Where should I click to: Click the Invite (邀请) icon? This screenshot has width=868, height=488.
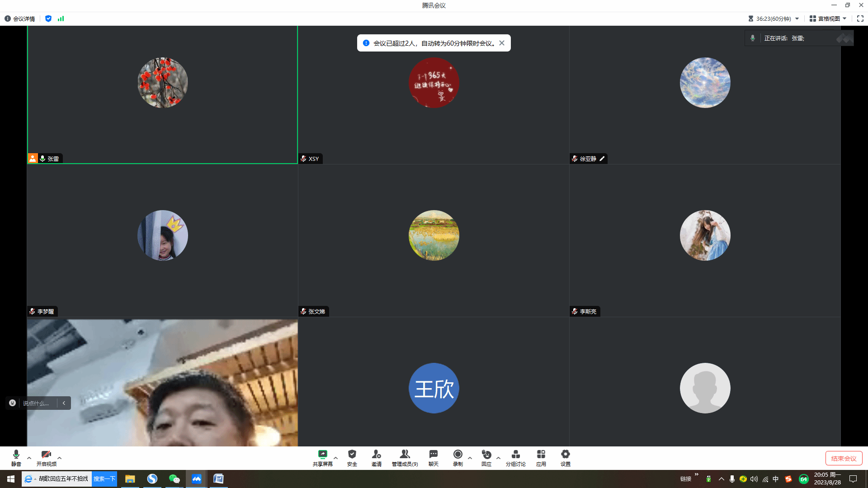(x=376, y=455)
